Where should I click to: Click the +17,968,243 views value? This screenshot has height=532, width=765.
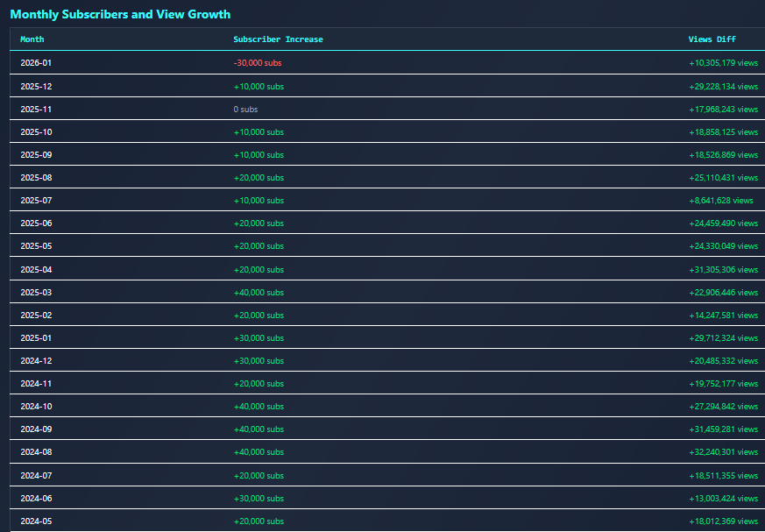[x=724, y=110]
